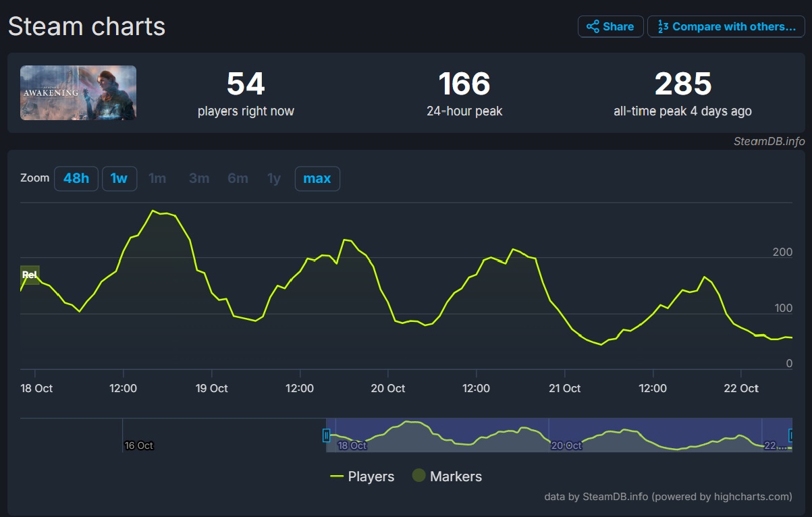Click the 100 y-axis label
The image size is (812, 517).
click(782, 308)
